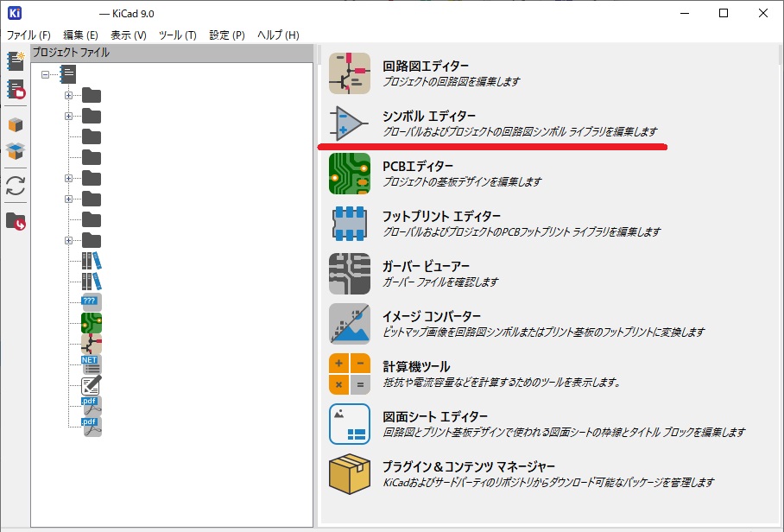Click the Archive Project box icon
This screenshot has height=532, width=784.
pos(16,125)
